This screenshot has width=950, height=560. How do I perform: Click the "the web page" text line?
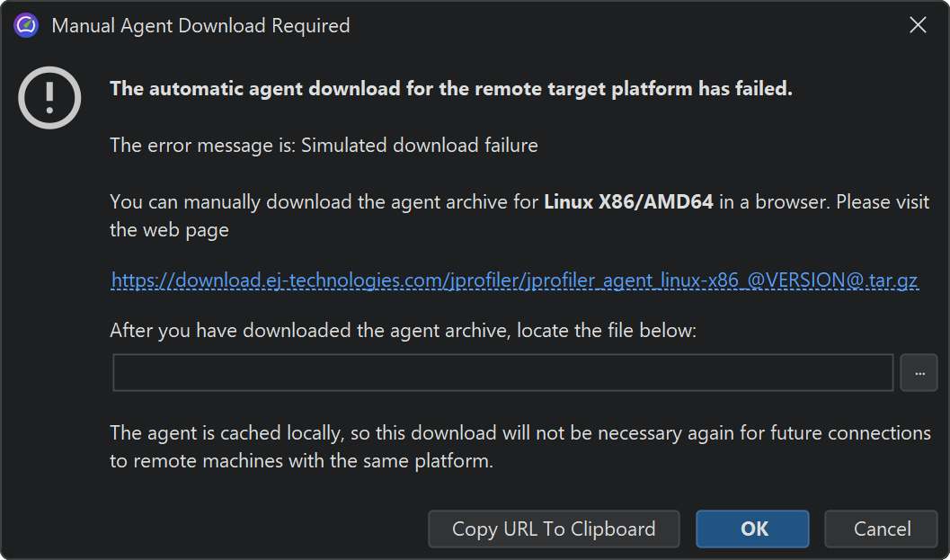point(169,230)
